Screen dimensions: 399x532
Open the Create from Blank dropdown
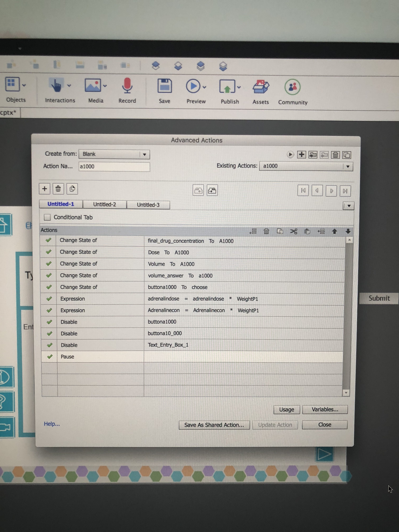(144, 154)
